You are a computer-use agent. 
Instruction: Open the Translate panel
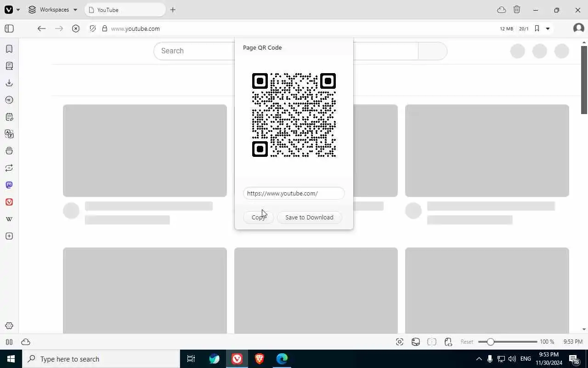[9, 134]
